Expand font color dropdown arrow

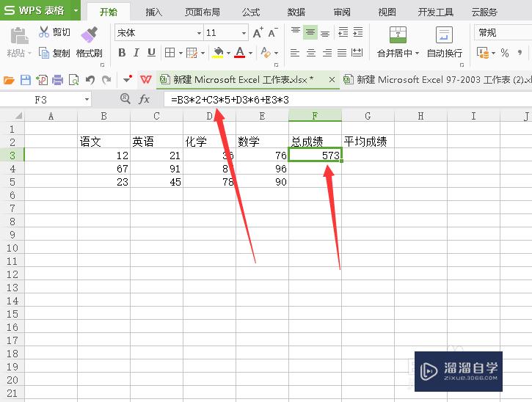[250, 54]
